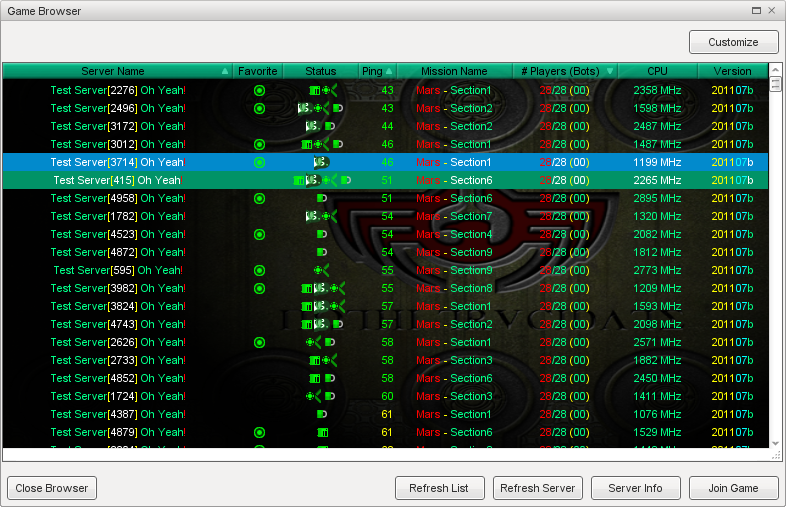Toggle favorite marker for Test Server[2626]

[259, 343]
